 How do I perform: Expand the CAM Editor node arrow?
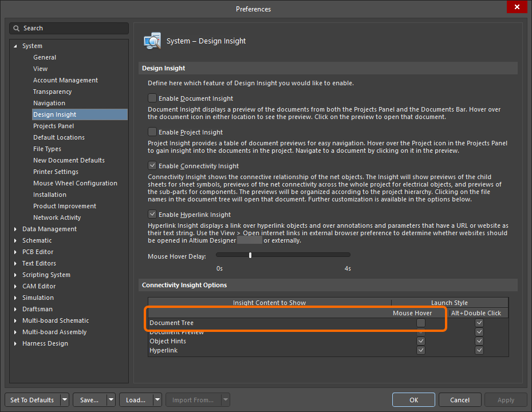pyautogui.click(x=15, y=287)
